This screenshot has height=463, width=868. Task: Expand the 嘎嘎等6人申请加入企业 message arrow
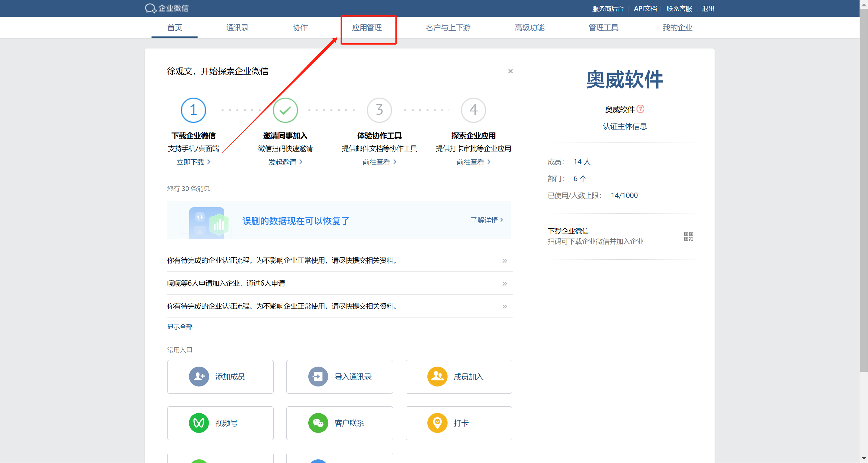click(x=505, y=283)
